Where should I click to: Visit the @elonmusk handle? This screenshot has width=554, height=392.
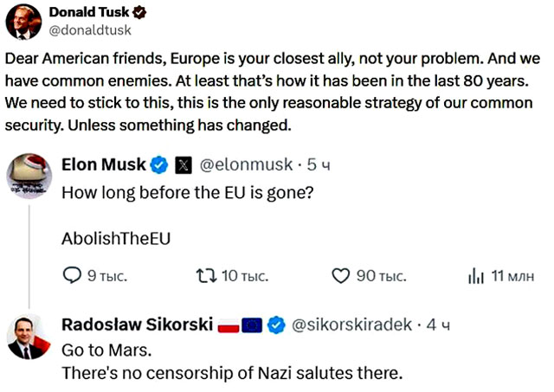click(x=247, y=164)
